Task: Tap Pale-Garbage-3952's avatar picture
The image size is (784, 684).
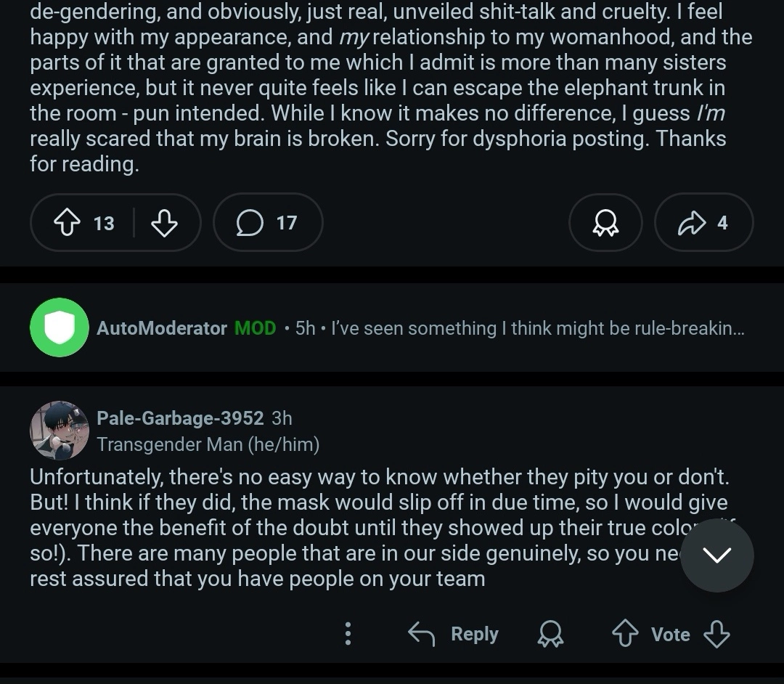Action: [x=59, y=431]
